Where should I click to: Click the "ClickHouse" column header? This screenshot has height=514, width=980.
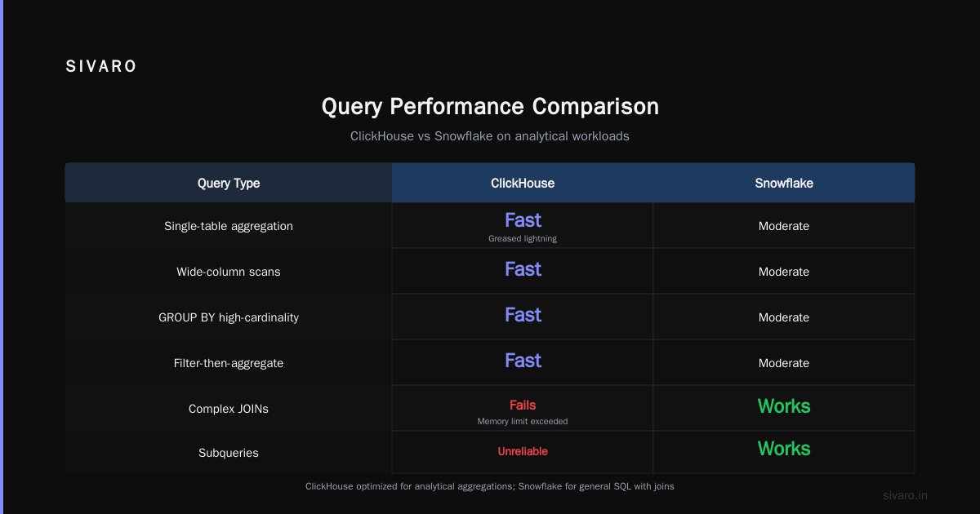tap(523, 183)
